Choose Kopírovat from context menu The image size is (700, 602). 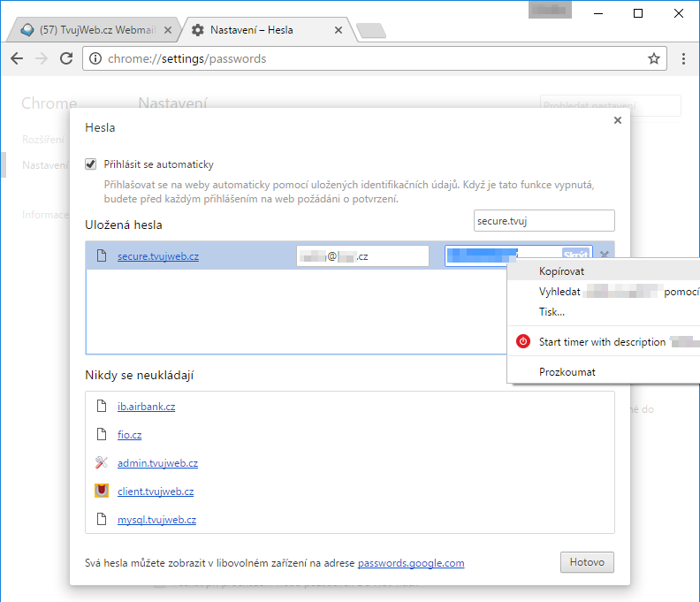click(x=561, y=271)
